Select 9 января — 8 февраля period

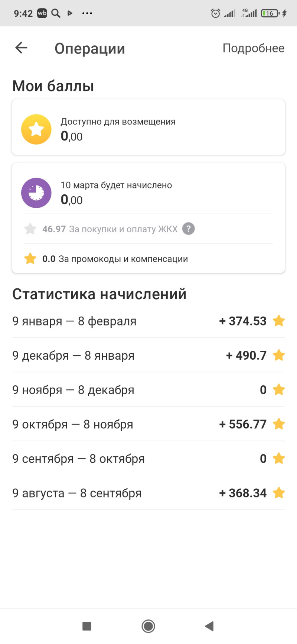tap(74, 321)
